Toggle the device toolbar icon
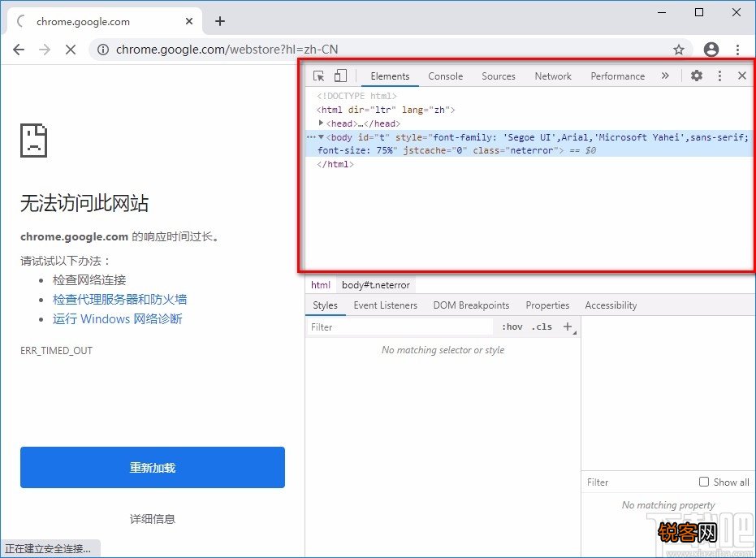 [x=340, y=76]
